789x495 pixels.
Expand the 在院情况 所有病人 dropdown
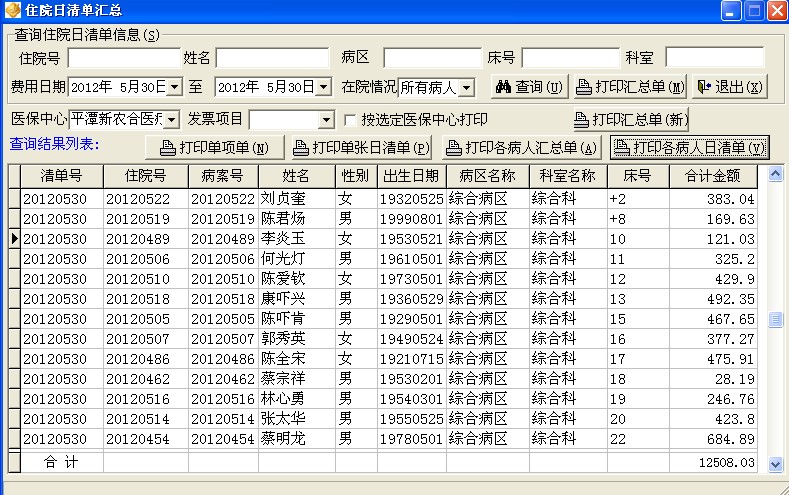pyautogui.click(x=467, y=88)
